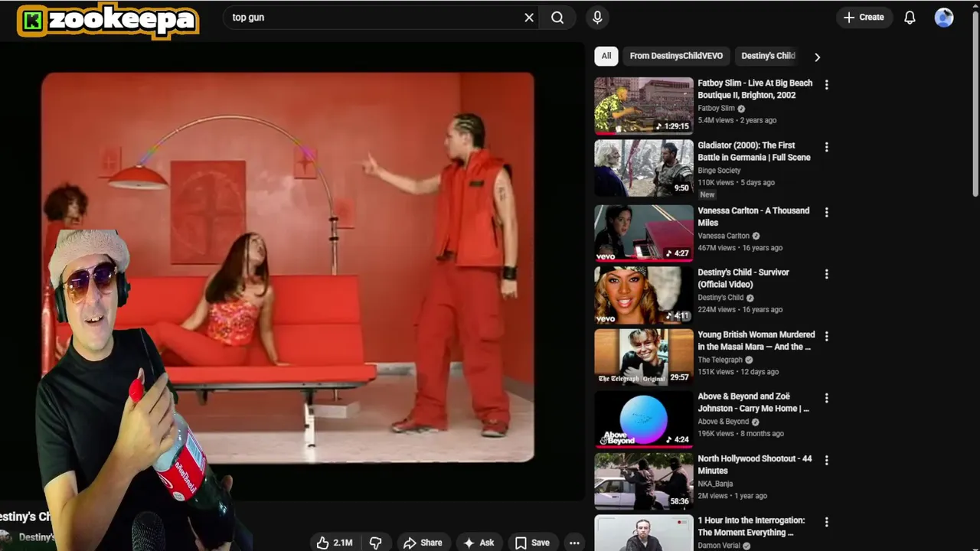Screen dimensions: 980x551
Task: Open the notifications bell
Action: (910, 18)
